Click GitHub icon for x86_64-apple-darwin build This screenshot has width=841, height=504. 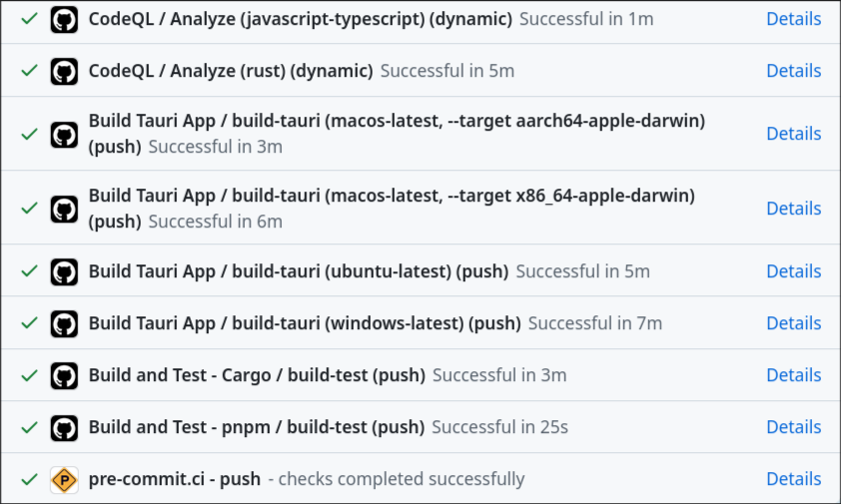coord(64,209)
